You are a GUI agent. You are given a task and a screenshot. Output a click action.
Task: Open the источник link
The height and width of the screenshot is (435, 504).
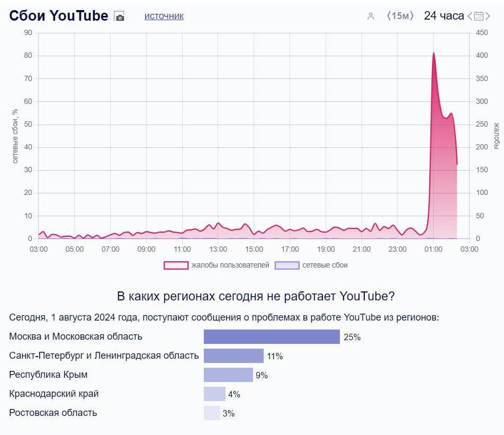point(164,16)
